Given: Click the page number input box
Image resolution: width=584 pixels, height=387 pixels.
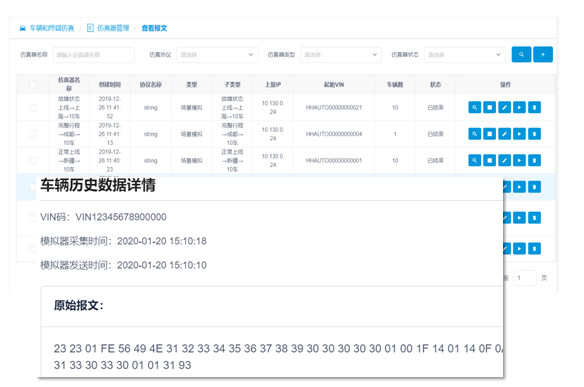Looking at the screenshot, I should (x=525, y=278).
